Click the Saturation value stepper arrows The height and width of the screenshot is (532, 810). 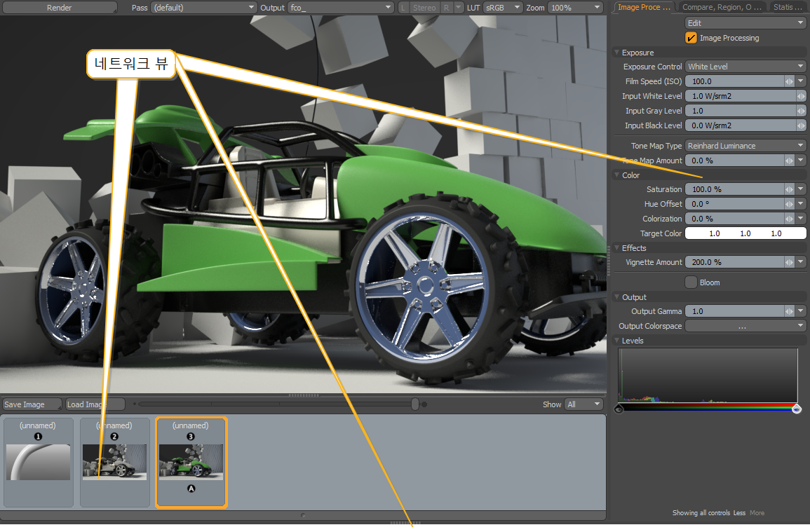(790, 189)
